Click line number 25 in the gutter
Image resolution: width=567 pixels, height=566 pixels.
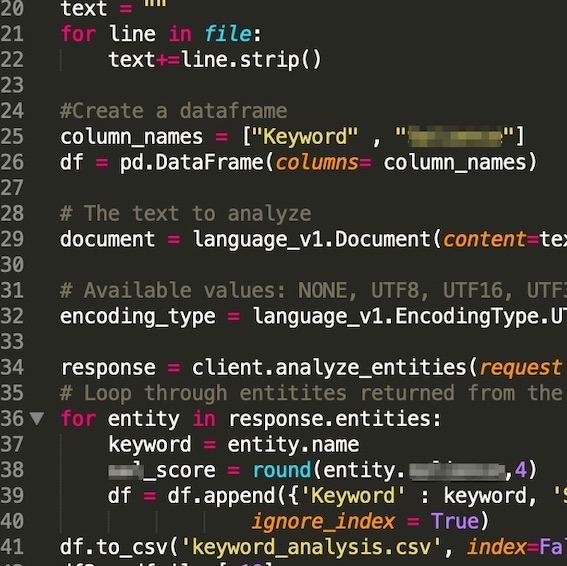(x=12, y=137)
